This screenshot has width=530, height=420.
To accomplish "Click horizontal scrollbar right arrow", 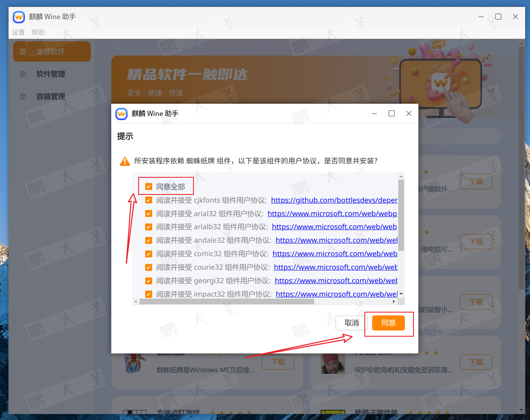I will click(x=394, y=302).
